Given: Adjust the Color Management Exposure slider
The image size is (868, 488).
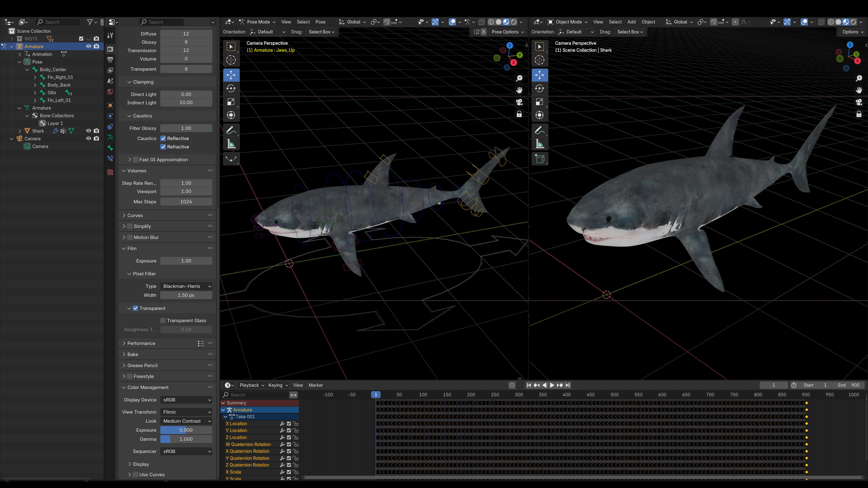Looking at the screenshot, I should pos(186,430).
